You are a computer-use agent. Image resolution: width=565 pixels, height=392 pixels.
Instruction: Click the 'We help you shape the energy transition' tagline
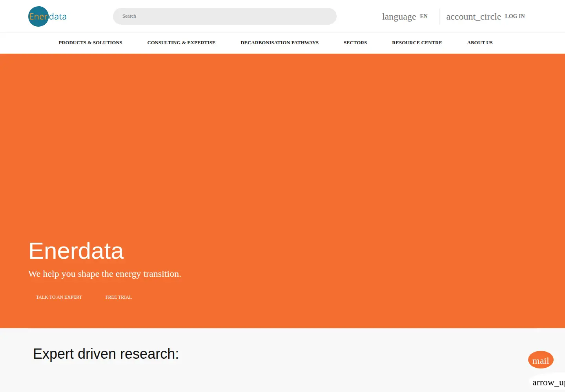(x=105, y=274)
